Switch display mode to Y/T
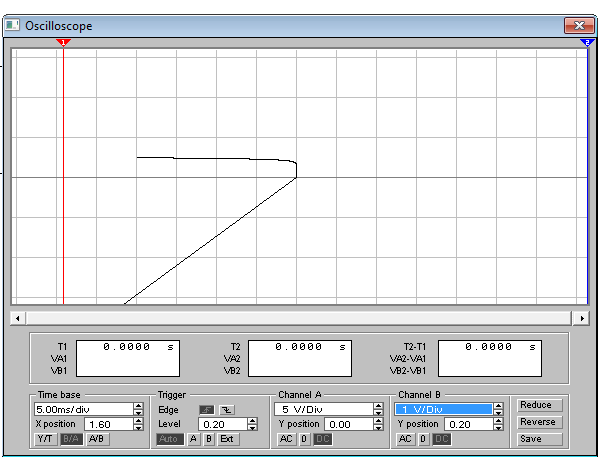This screenshot has height=459, width=601. (45, 439)
